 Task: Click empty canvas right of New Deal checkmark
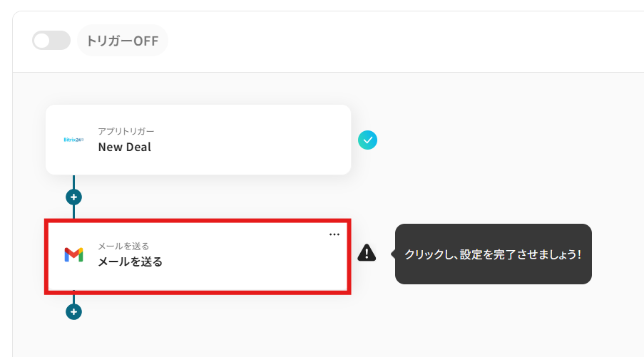pos(499,140)
